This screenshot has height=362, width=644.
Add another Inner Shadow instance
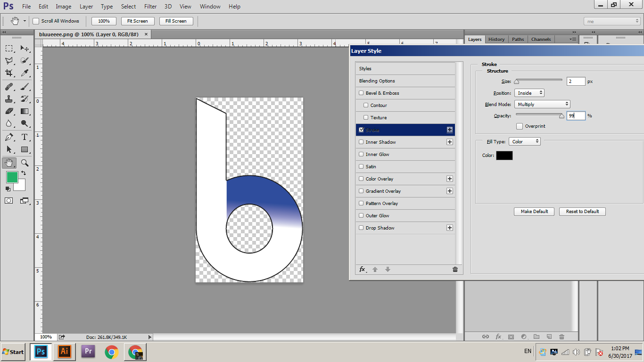pos(450,142)
